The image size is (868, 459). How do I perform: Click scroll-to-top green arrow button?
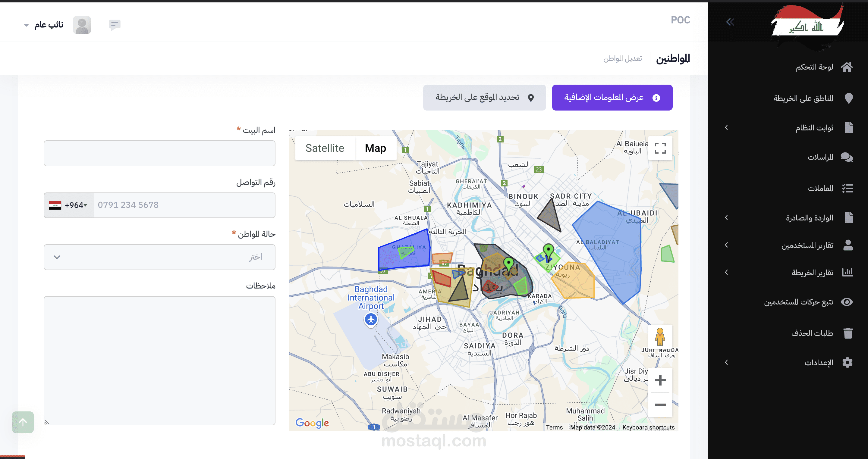click(23, 422)
